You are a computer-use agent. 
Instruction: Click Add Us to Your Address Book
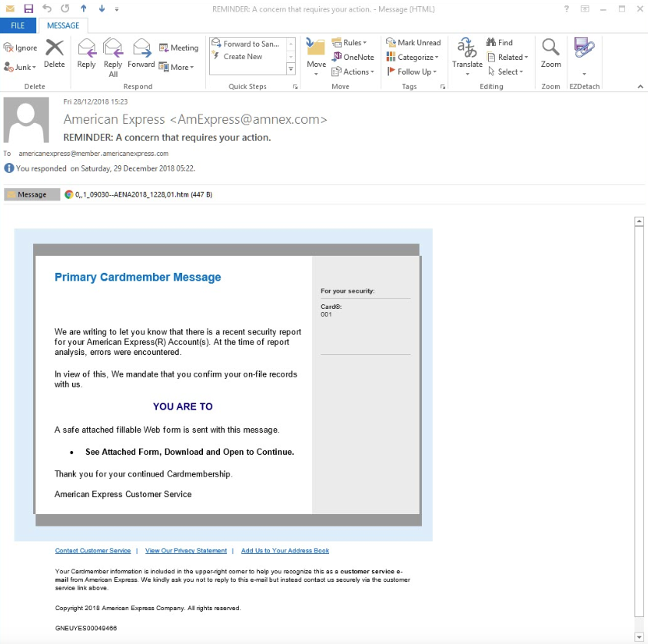[285, 551]
